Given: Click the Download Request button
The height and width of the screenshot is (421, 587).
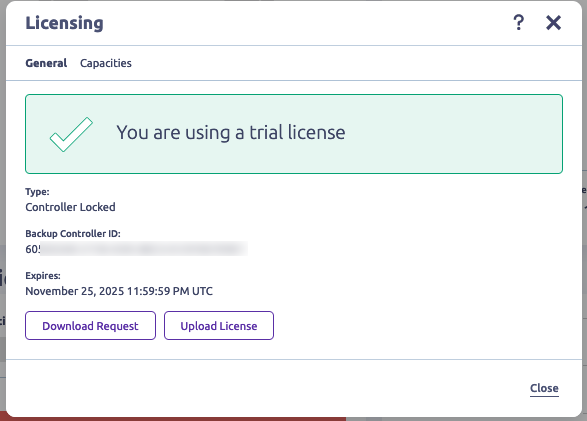Looking at the screenshot, I should pos(90,326).
